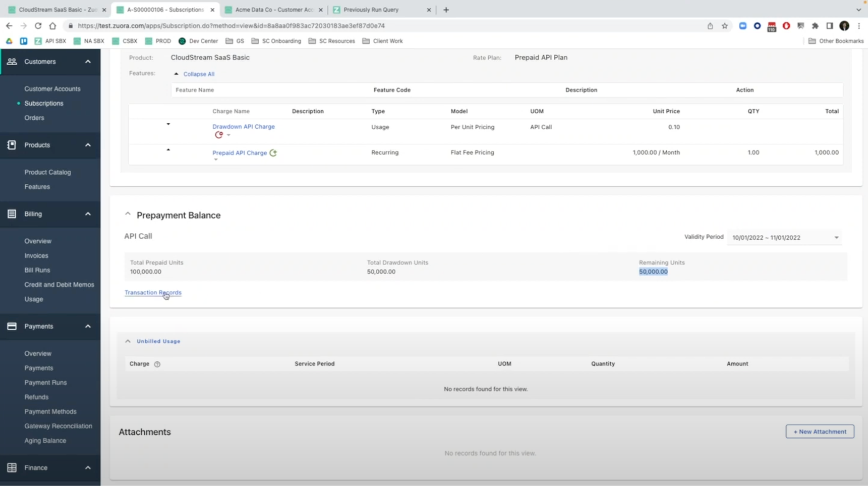Viewport: 868px width, 486px height.
Task: Open the Billing section icon
Action: (12, 214)
